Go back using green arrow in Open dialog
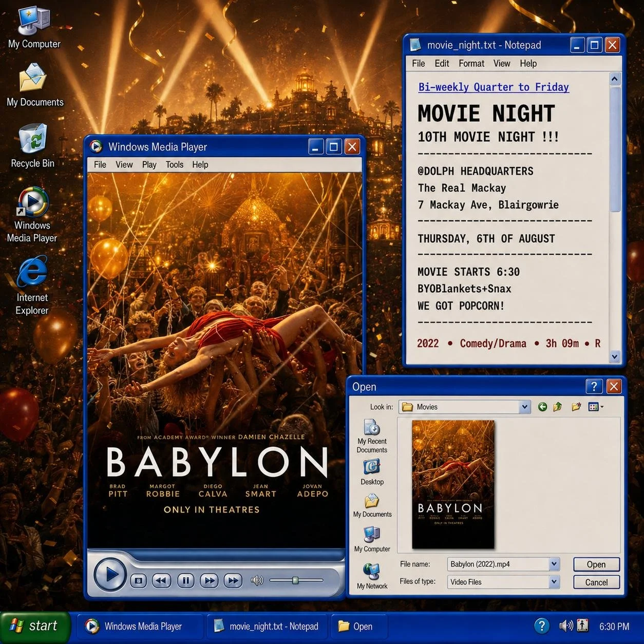The height and width of the screenshot is (644, 644). (x=542, y=407)
